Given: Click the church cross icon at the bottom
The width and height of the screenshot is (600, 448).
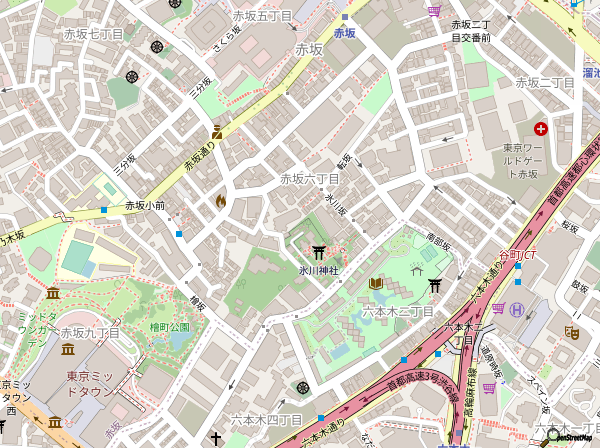Looking at the screenshot, I should pos(214,439).
